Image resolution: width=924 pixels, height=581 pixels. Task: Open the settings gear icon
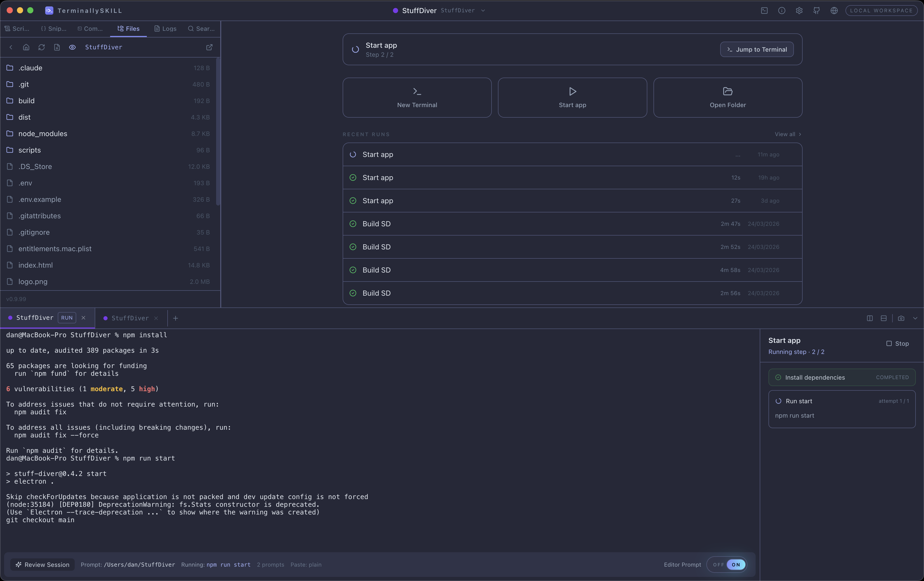click(799, 11)
